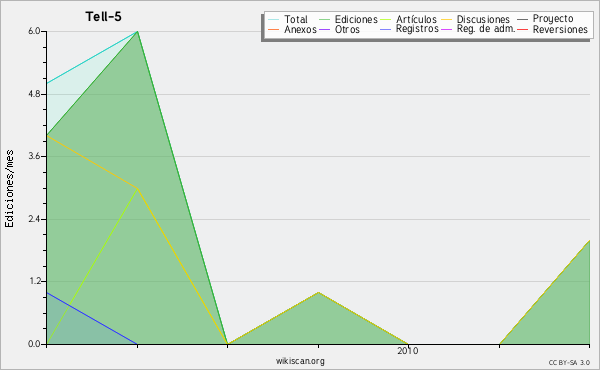The height and width of the screenshot is (370, 600).
Task: Click the small green peak at 1.0
Action: click(x=318, y=292)
